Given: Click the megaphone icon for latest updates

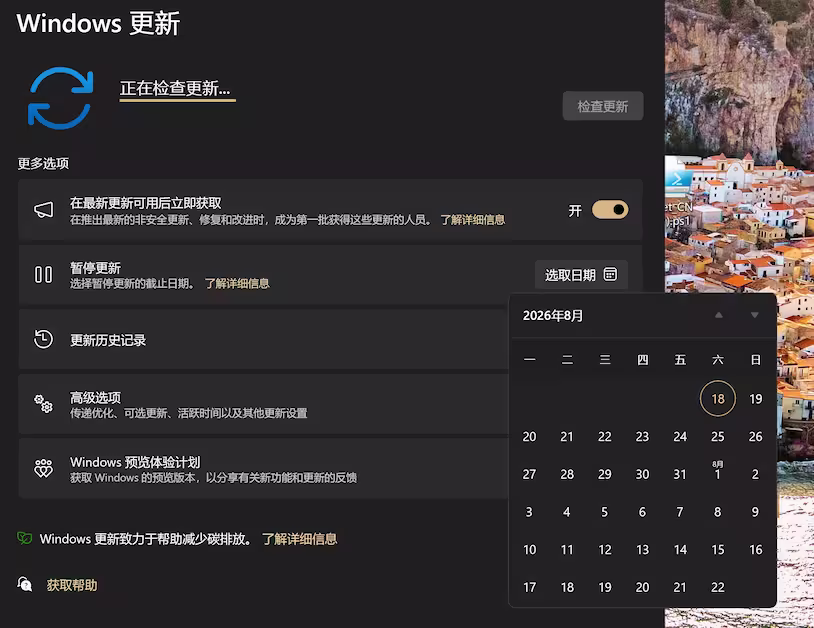Looking at the screenshot, I should [44, 210].
